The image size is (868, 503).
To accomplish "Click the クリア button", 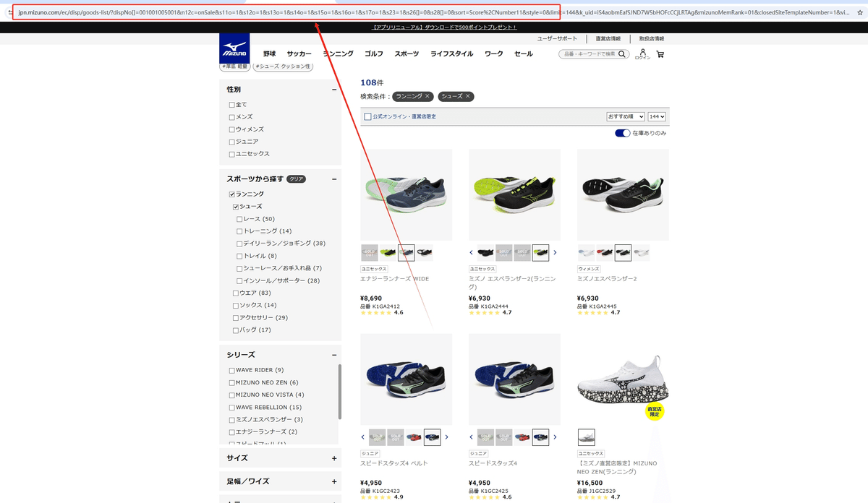I will (296, 179).
